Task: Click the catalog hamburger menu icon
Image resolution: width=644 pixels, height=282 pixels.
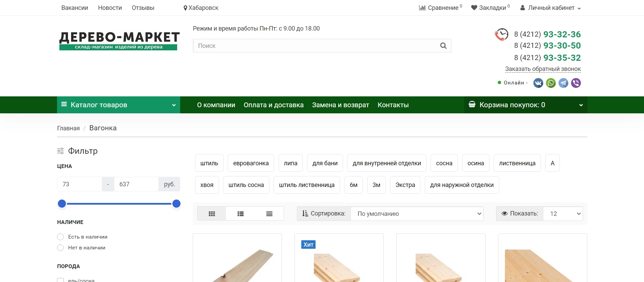Action: point(64,104)
